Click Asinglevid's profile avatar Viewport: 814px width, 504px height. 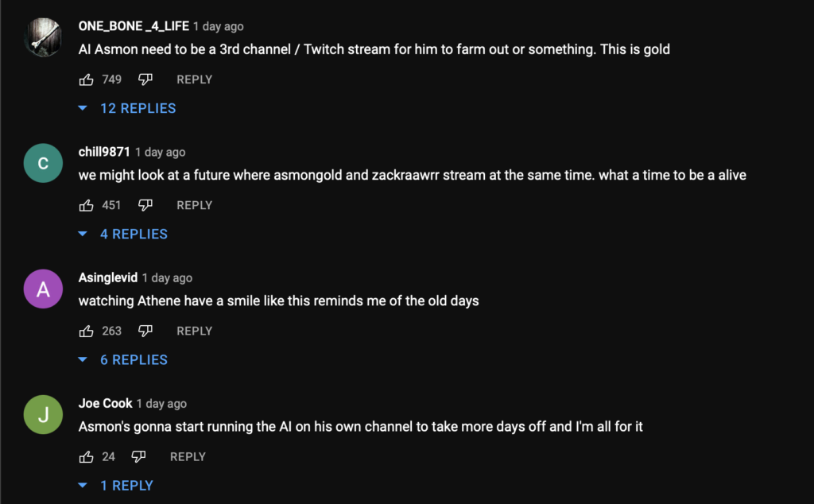[x=43, y=289]
